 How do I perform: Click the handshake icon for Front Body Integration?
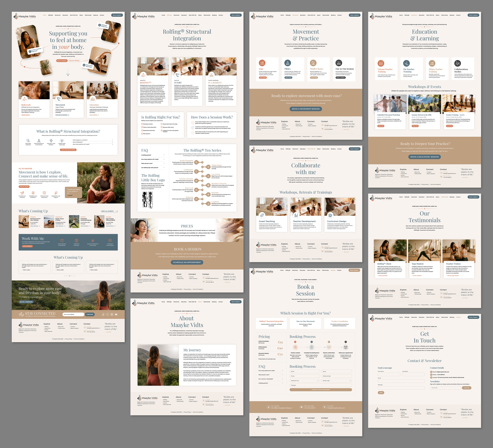pos(196,180)
